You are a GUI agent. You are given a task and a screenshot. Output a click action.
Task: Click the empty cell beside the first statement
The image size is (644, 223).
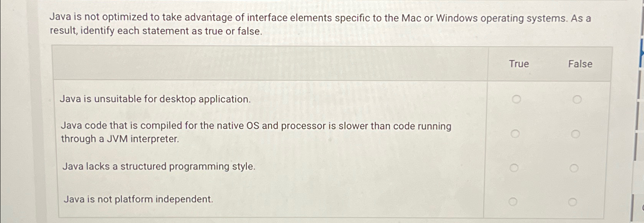pos(364,99)
